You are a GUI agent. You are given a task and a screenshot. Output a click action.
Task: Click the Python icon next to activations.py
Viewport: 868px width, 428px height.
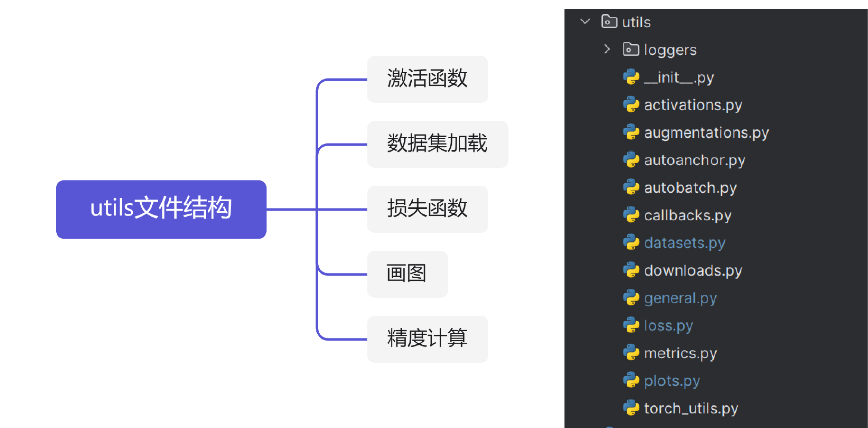(631, 105)
